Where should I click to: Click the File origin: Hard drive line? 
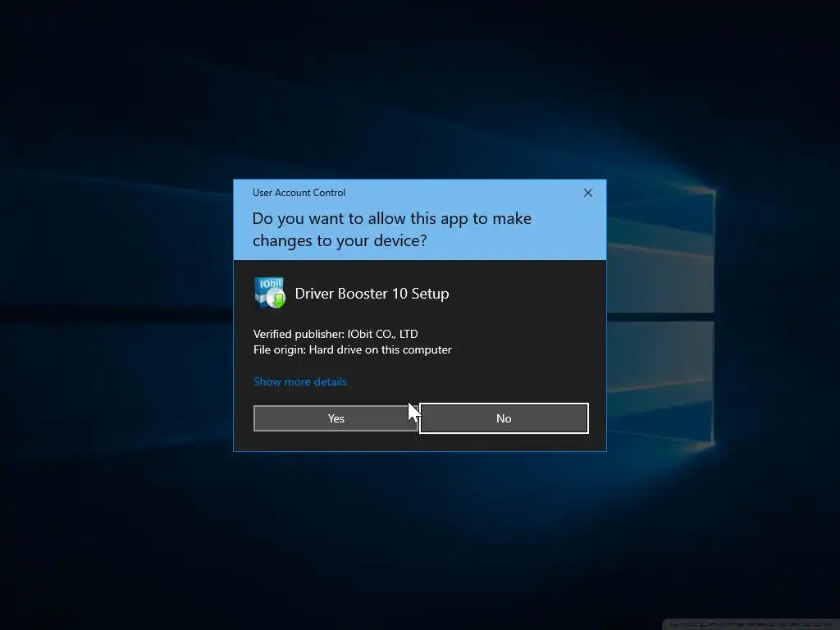click(352, 349)
